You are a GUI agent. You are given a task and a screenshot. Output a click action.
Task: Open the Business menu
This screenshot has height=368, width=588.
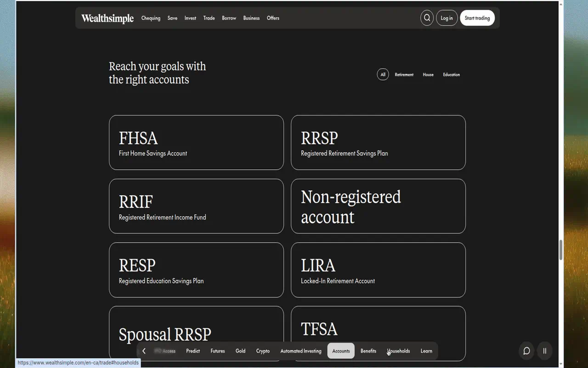[x=252, y=18]
